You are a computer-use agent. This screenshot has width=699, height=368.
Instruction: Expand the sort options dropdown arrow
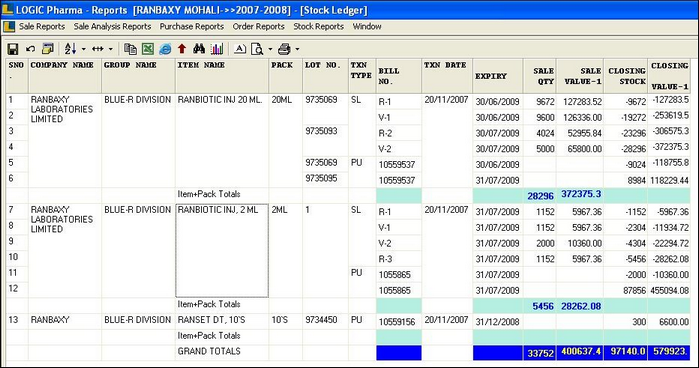coord(83,49)
